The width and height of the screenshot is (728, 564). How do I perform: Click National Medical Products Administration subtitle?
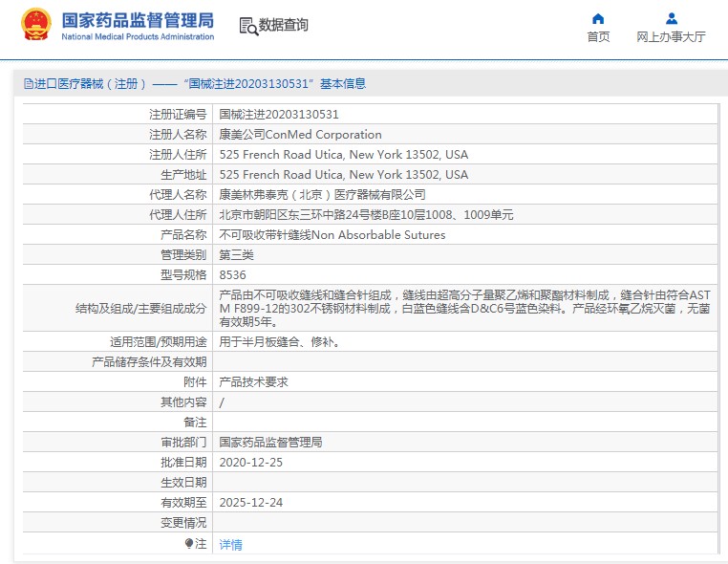pyautogui.click(x=138, y=36)
